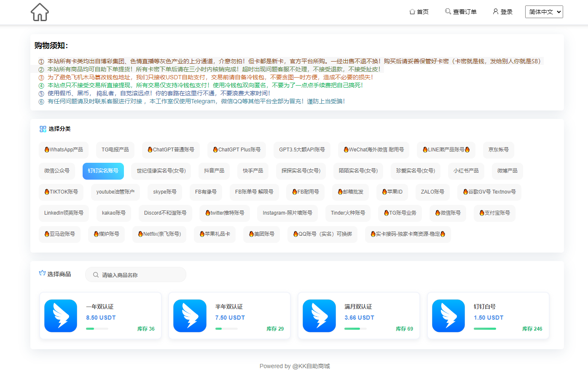
Task: Click the crown icon beside 选择商品
Action: coord(42,273)
